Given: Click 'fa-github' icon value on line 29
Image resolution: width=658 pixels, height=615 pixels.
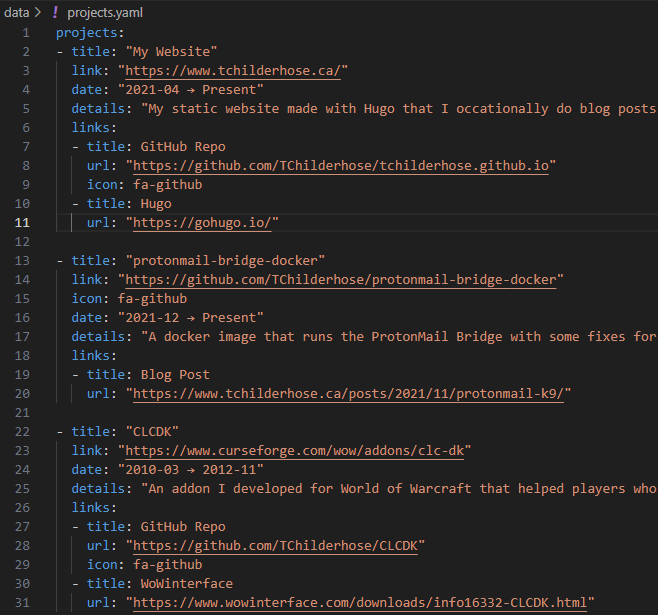Looking at the screenshot, I should coord(167,565).
